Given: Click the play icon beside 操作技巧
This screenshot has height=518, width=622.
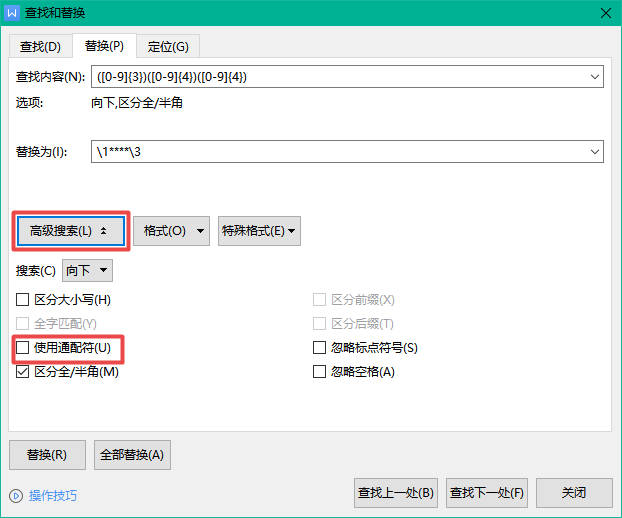Looking at the screenshot, I should pyautogui.click(x=16, y=495).
